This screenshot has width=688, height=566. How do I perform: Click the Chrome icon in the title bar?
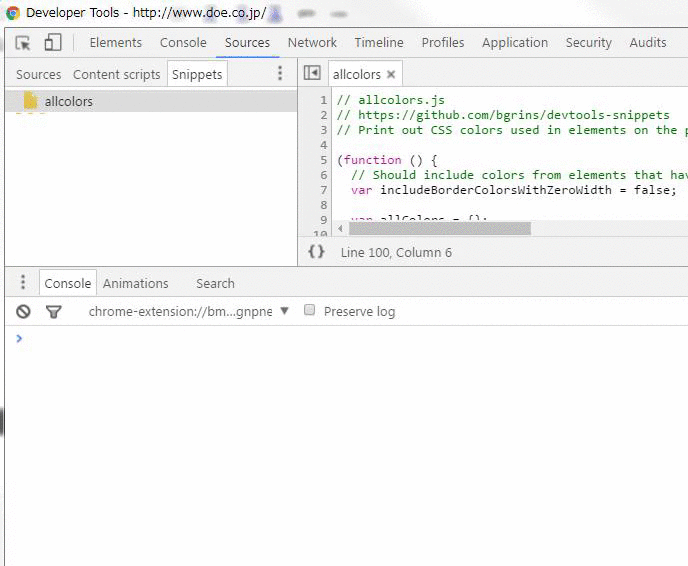point(13,13)
